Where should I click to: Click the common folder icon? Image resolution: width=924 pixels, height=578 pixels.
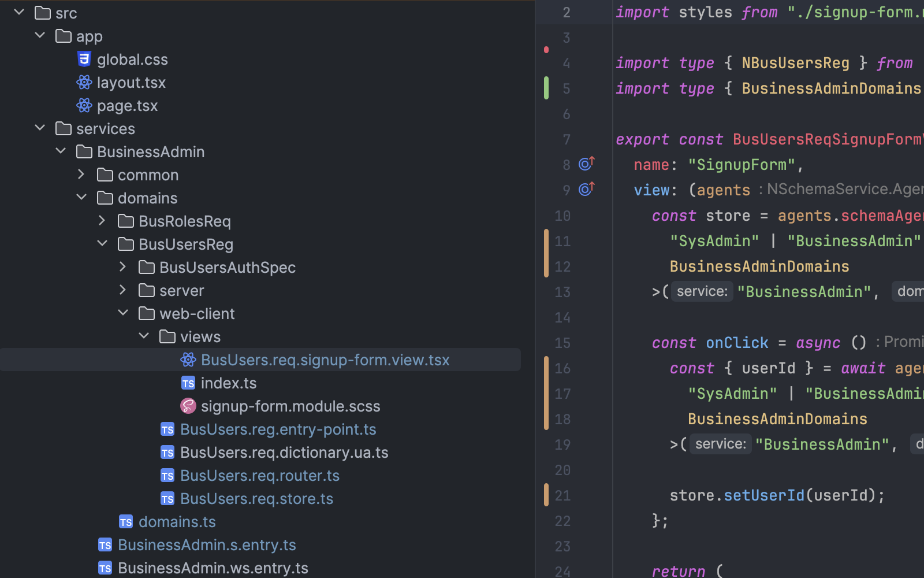(105, 175)
